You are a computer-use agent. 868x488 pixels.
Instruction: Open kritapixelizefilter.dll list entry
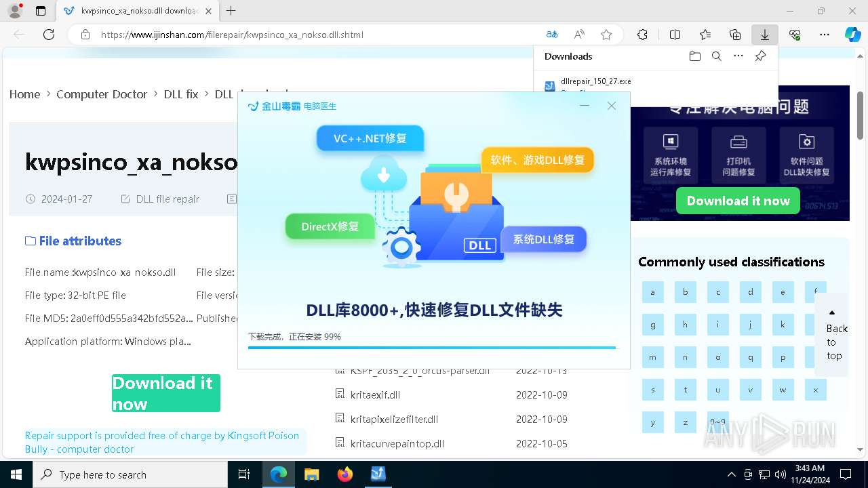click(x=394, y=419)
